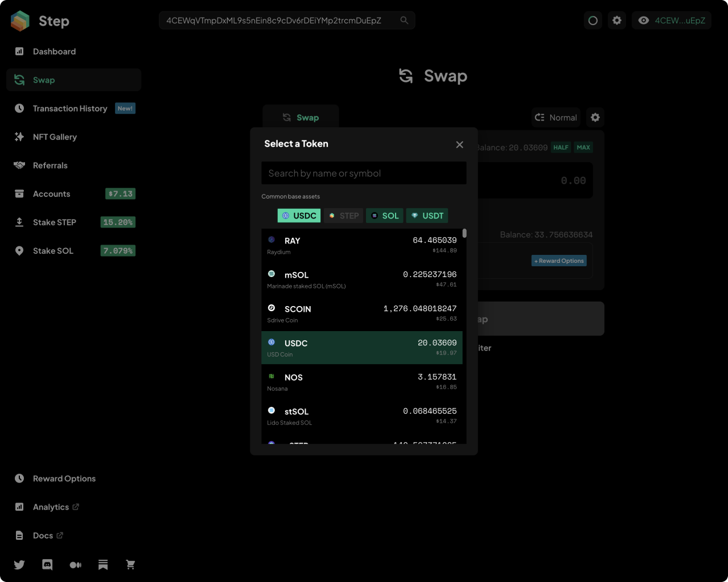
Task: Toggle the Normal swap mode
Action: tap(556, 117)
